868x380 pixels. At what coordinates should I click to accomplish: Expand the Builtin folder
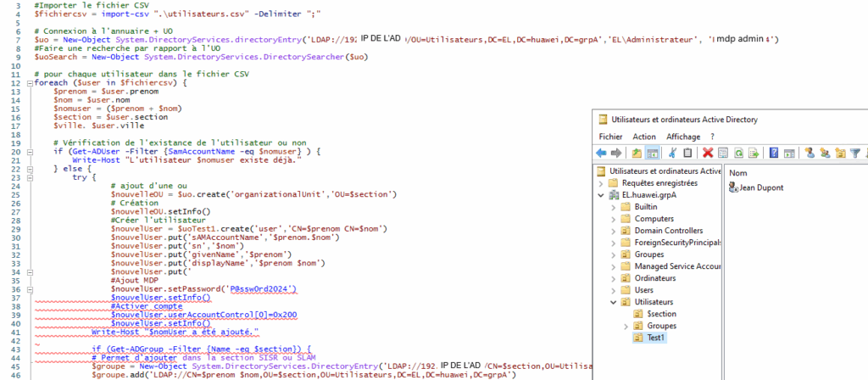(x=614, y=206)
